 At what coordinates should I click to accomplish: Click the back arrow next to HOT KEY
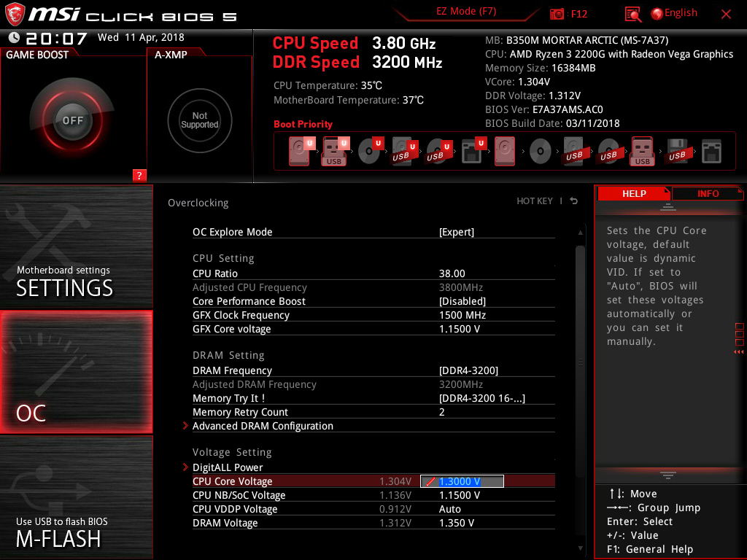pos(574,201)
